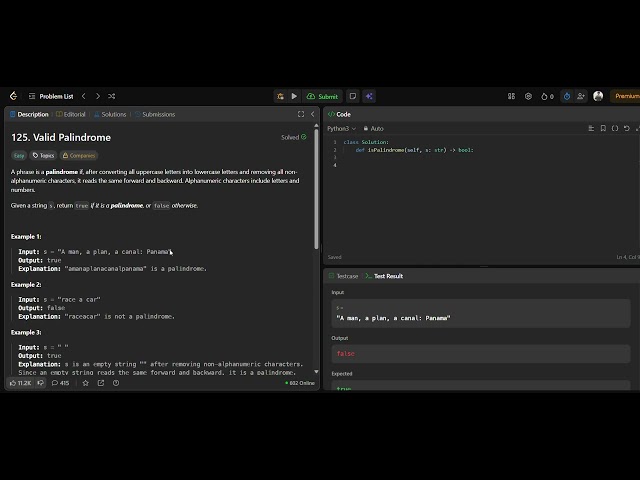Switch to the Editorial tab
The height and width of the screenshot is (480, 640).
(x=71, y=114)
